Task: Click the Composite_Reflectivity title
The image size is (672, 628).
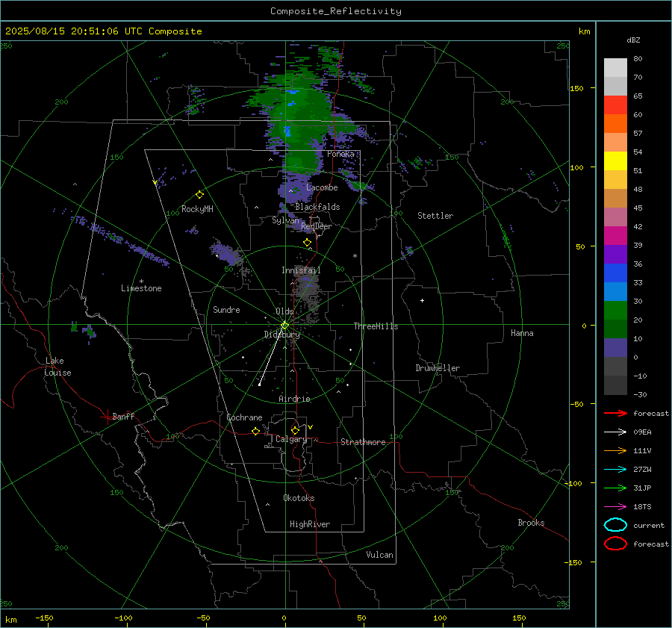Action: pos(336,11)
